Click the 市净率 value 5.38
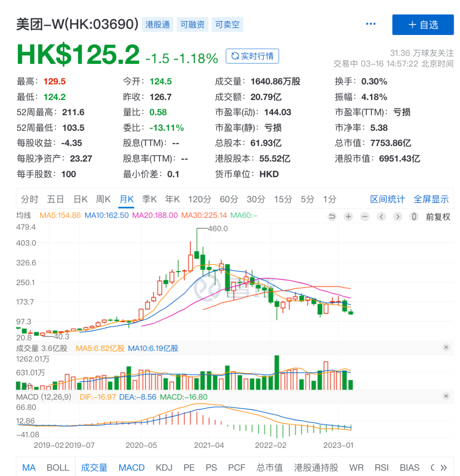 point(379,128)
